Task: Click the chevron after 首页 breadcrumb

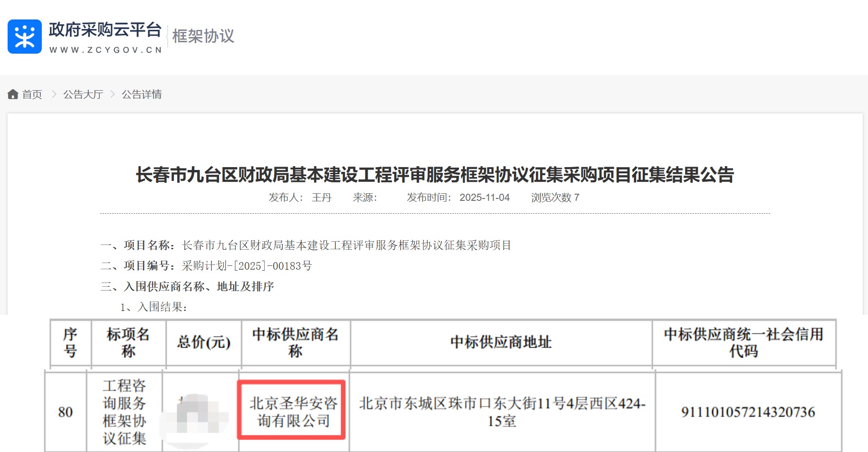Action: click(x=54, y=94)
